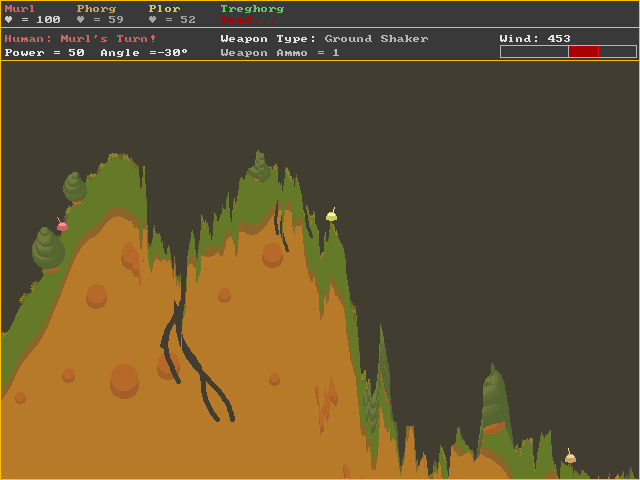Click the upper round tree near Murl
The height and width of the screenshot is (480, 640).
[75, 187]
